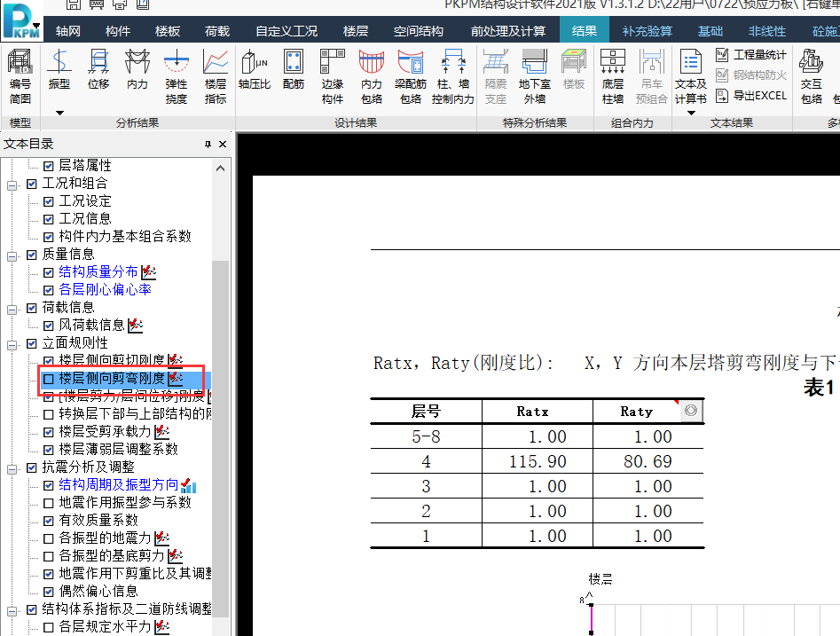840x636 pixels.
Task: Collapse the 荷载信息 tree node
Action: point(12,310)
